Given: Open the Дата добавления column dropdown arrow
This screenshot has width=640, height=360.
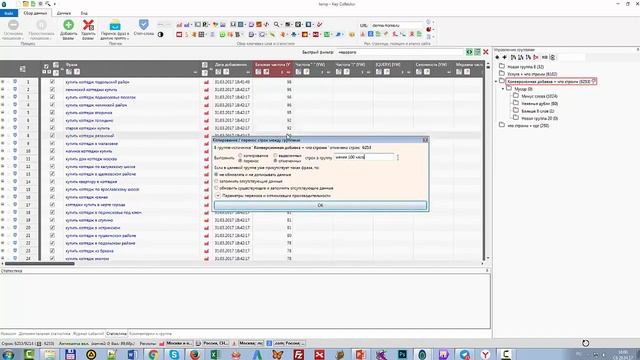Looking at the screenshot, I should pyautogui.click(x=248, y=73).
